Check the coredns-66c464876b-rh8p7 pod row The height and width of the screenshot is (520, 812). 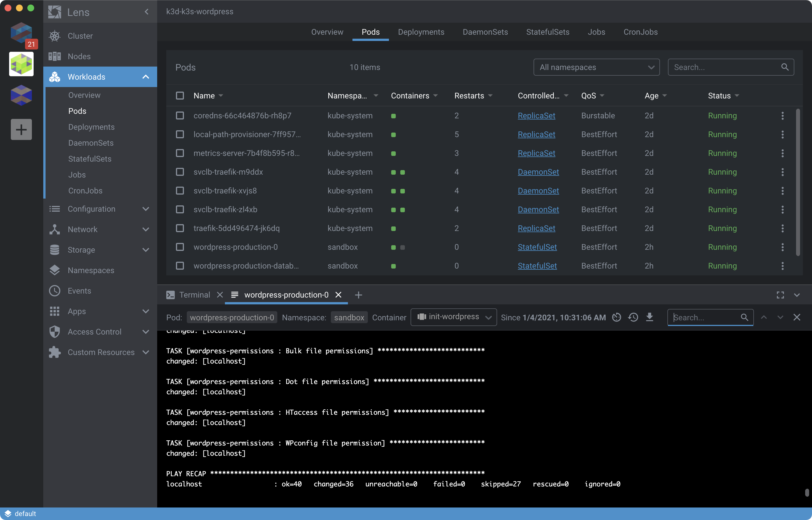180,116
